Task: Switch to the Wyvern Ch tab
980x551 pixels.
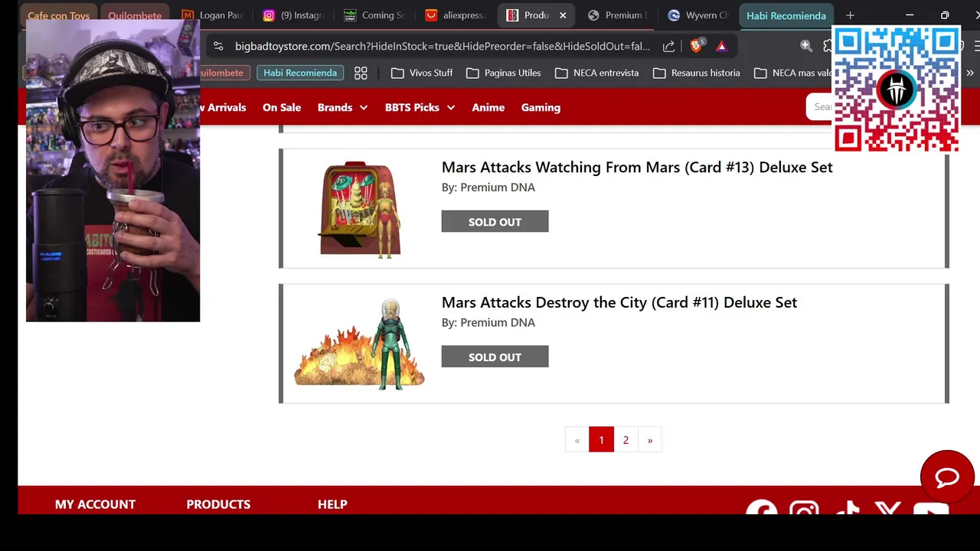Action: point(699,15)
